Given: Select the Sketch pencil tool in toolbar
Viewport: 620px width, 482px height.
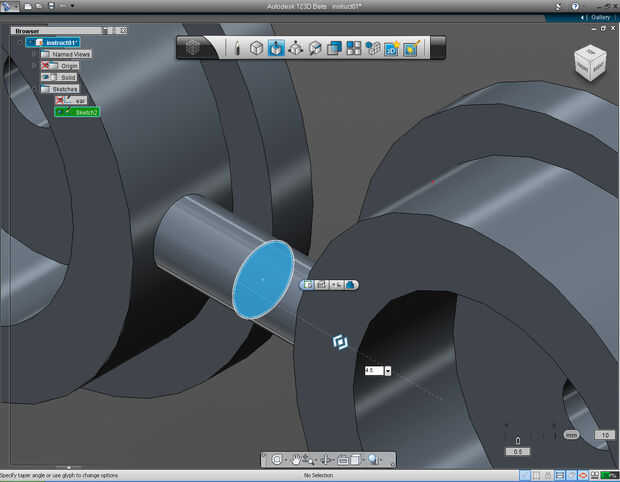Looking at the screenshot, I should pyautogui.click(x=237, y=48).
